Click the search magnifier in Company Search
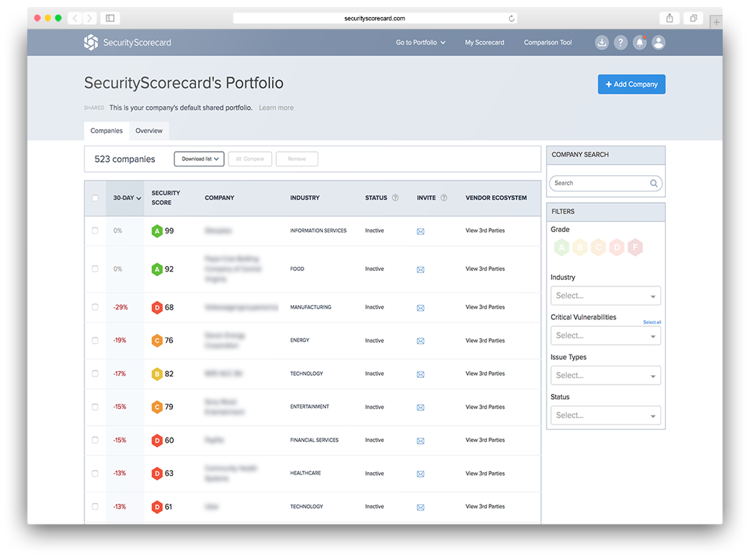This screenshot has width=749, height=560. pos(654,183)
